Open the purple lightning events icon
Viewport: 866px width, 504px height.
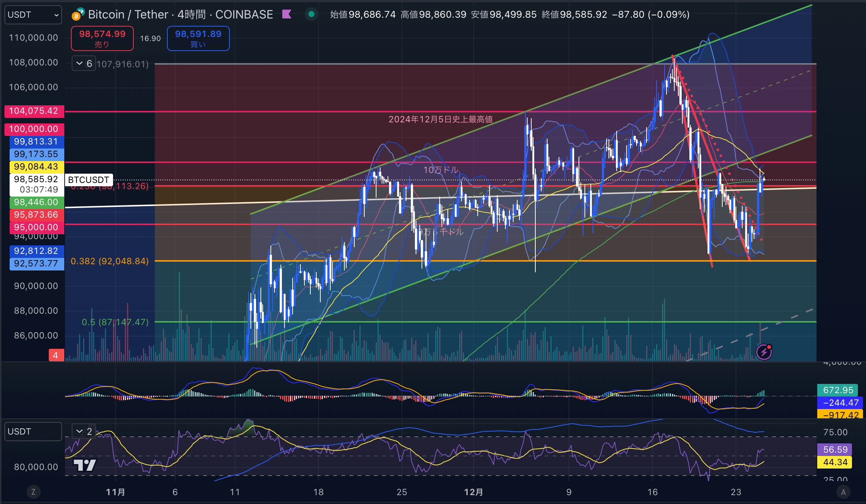click(x=764, y=352)
